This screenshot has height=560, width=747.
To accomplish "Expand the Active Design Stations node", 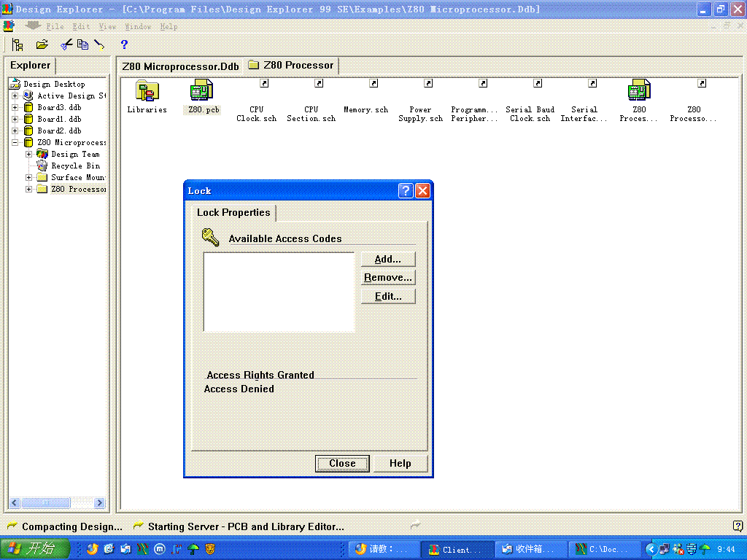I will point(15,96).
